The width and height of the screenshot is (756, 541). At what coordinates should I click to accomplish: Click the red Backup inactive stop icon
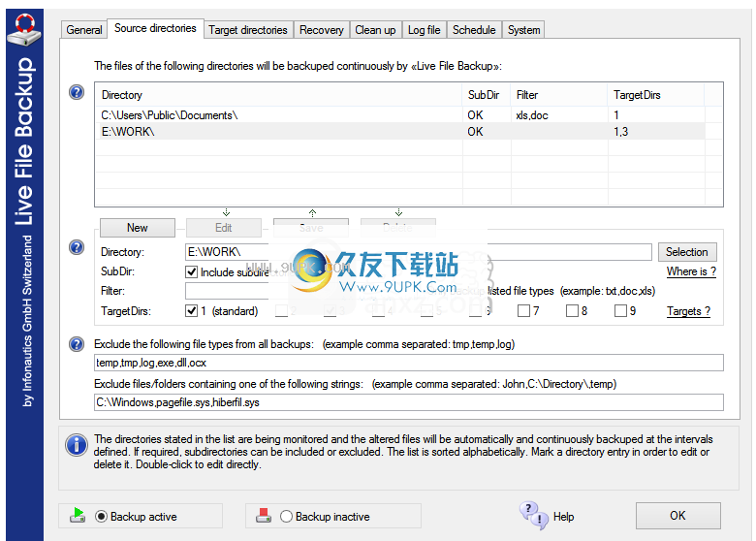[264, 516]
